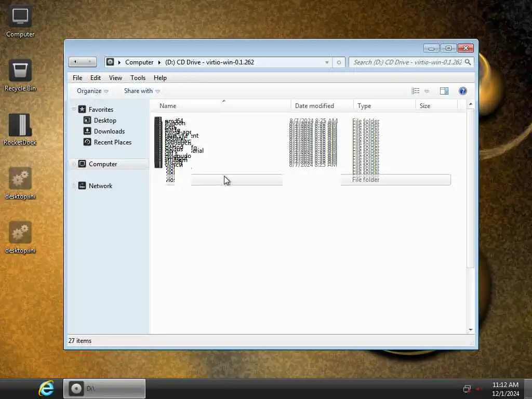Minimize the Explorer window
This screenshot has width=532, height=399.
click(431, 48)
